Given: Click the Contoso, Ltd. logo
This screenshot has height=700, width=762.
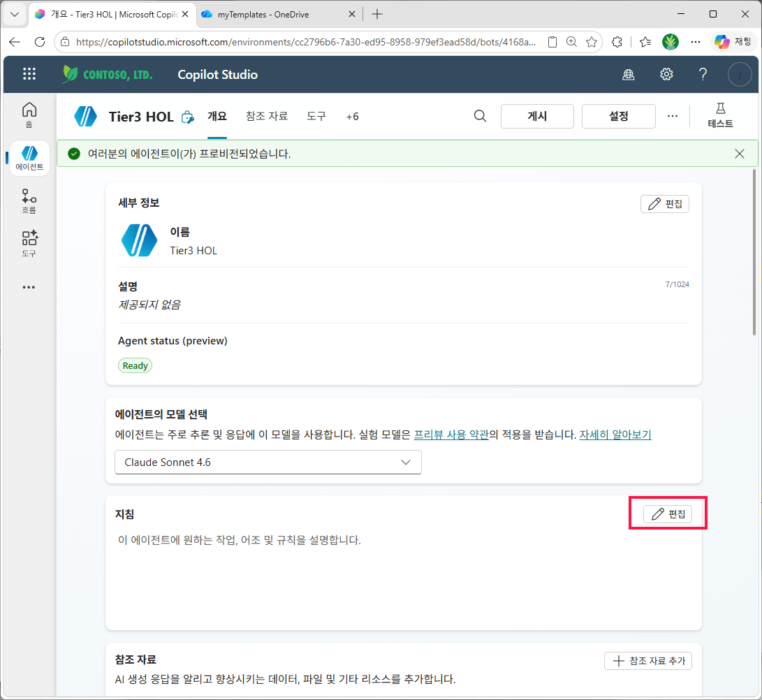Looking at the screenshot, I should click(x=108, y=74).
